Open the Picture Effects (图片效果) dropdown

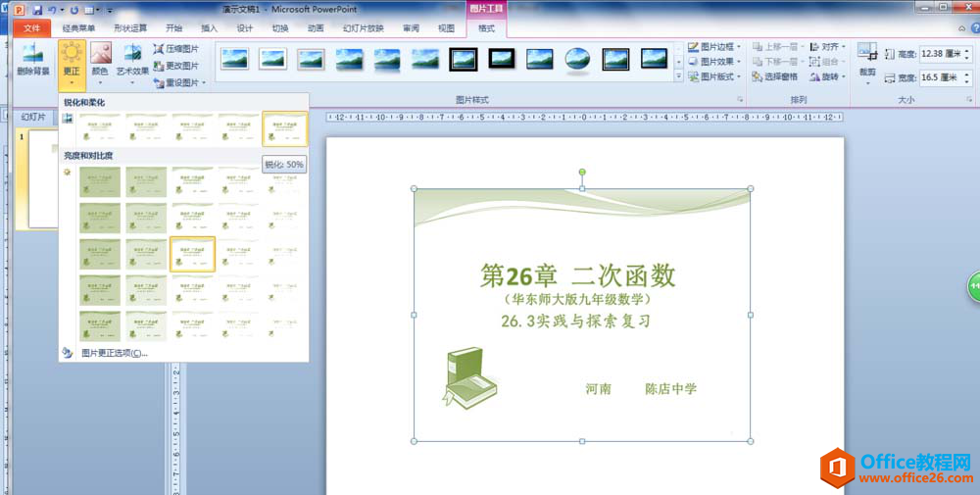pyautogui.click(x=714, y=62)
